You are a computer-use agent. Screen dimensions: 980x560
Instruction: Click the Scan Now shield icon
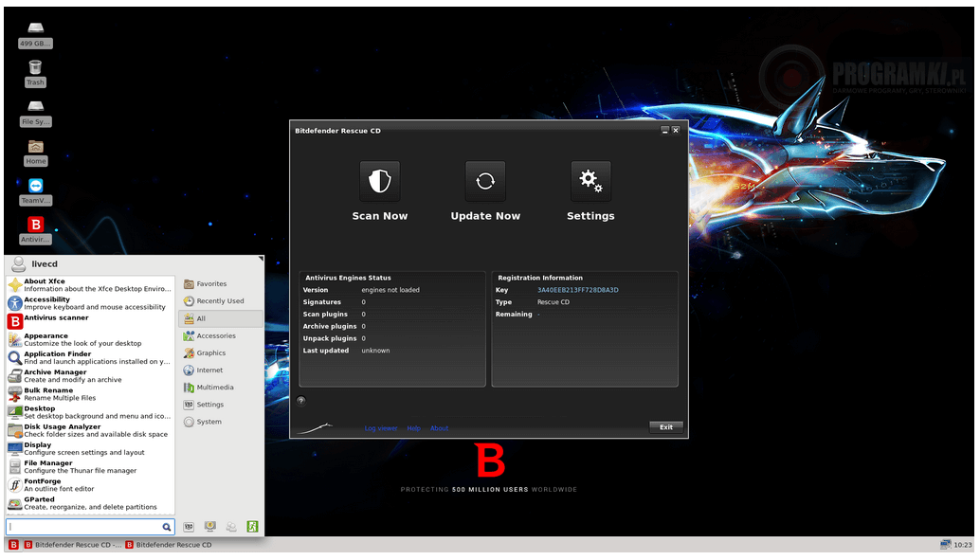[x=379, y=181]
